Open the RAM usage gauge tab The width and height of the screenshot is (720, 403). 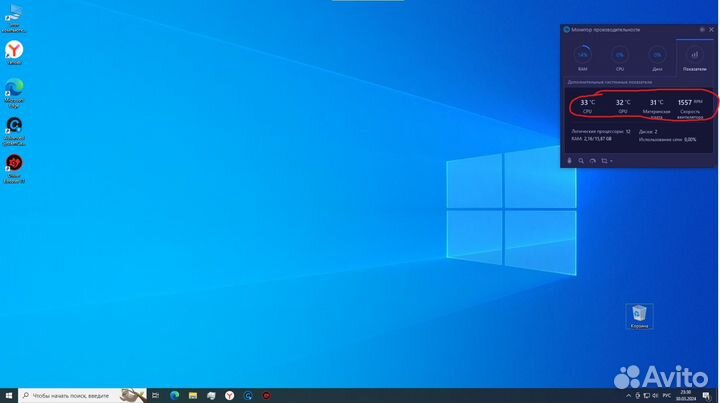582,54
